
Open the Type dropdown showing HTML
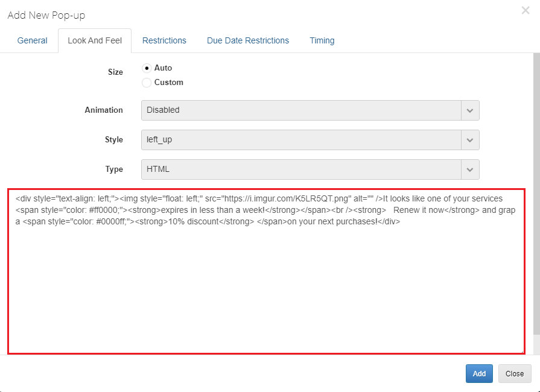[310, 169]
